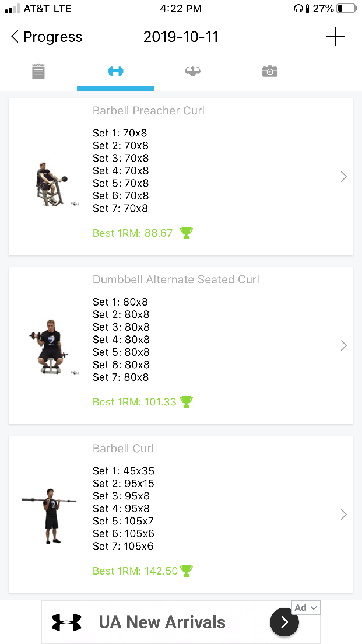
Task: Open the Barbell Preacher Curl exercise image
Action: [51, 183]
